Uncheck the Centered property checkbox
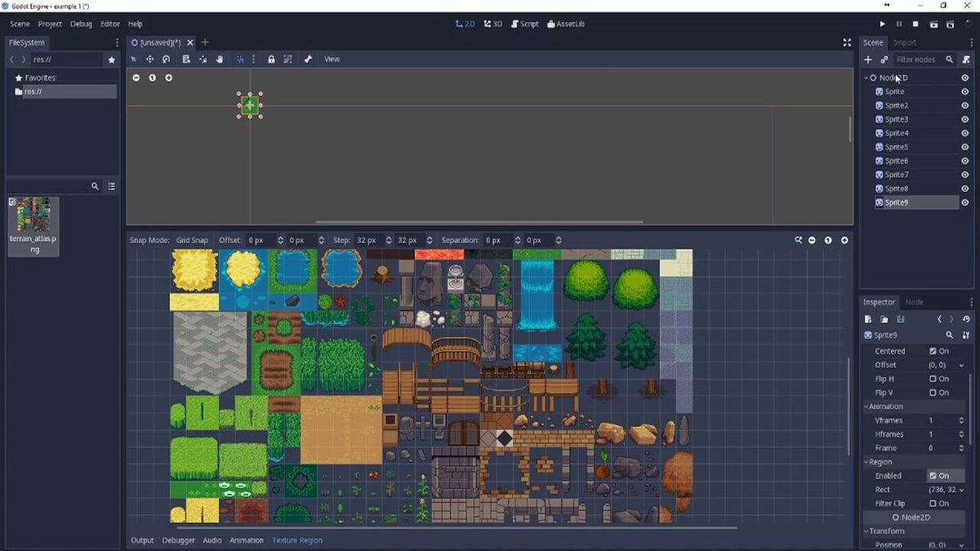This screenshot has width=980, height=551. point(933,351)
